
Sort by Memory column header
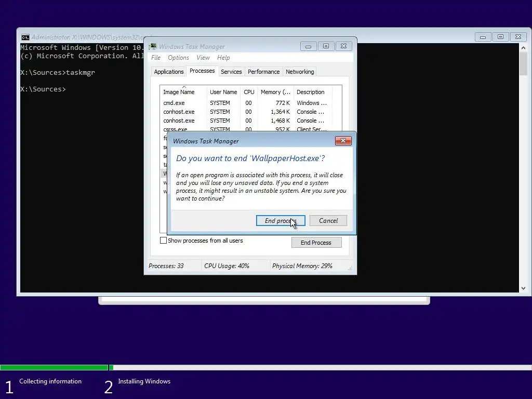(275, 92)
